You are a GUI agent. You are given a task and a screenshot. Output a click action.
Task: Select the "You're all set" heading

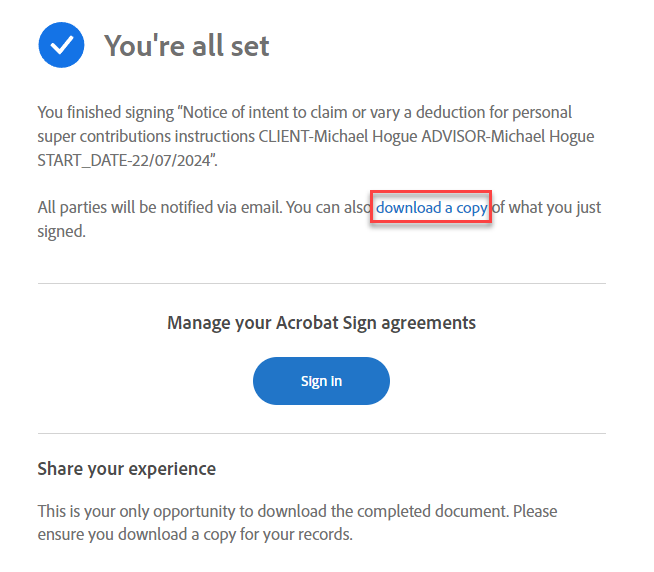click(186, 45)
